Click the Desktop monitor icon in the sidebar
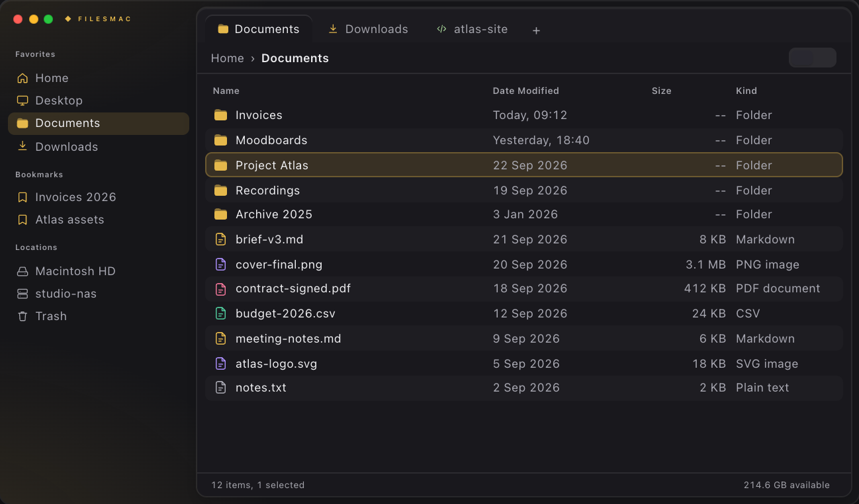The image size is (859, 504). tap(23, 101)
